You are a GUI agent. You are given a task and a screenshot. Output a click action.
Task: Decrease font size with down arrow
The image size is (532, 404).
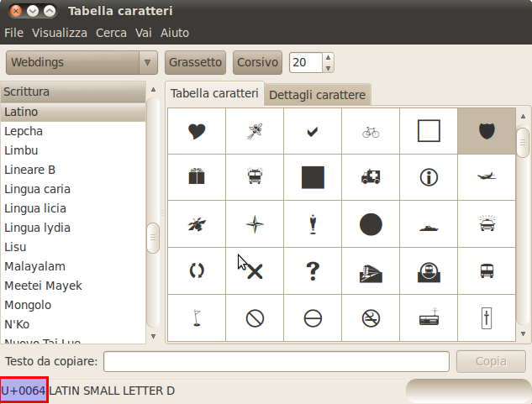click(x=328, y=67)
